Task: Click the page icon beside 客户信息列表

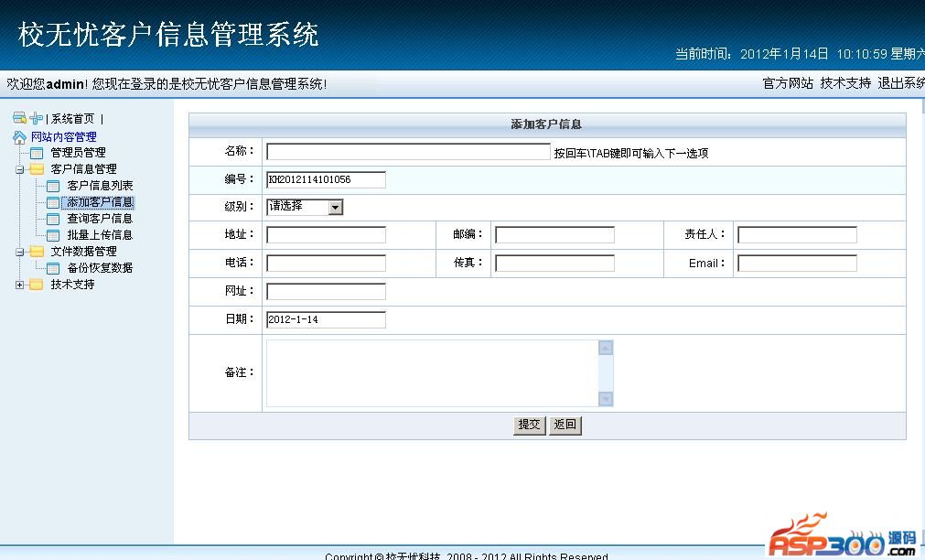Action: 53,186
